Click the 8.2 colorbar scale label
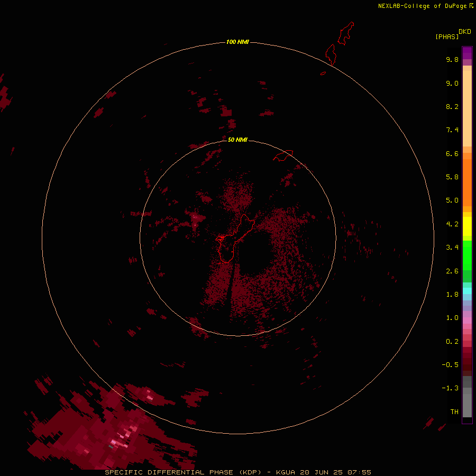 tap(452, 106)
